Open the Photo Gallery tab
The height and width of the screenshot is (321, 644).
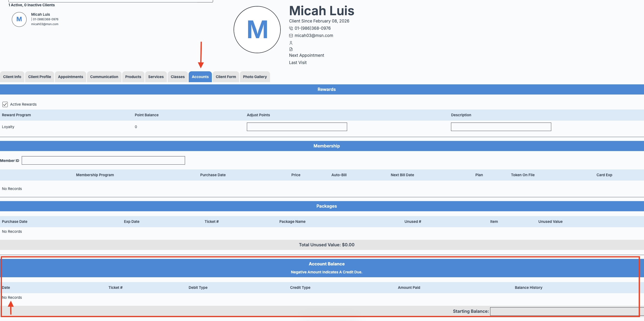pos(255,77)
